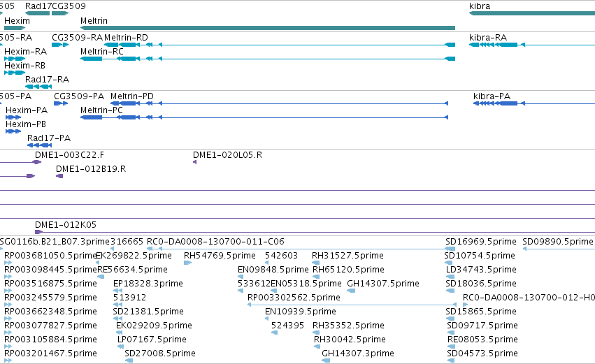Open the Meltrin-RC transcript label
Screen dimensions: 595x364
click(101, 51)
